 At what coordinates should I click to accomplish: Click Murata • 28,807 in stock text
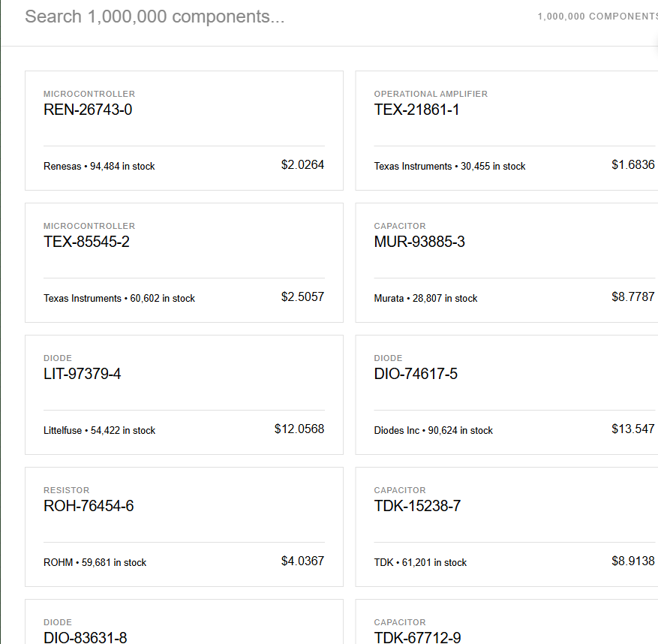[425, 299]
